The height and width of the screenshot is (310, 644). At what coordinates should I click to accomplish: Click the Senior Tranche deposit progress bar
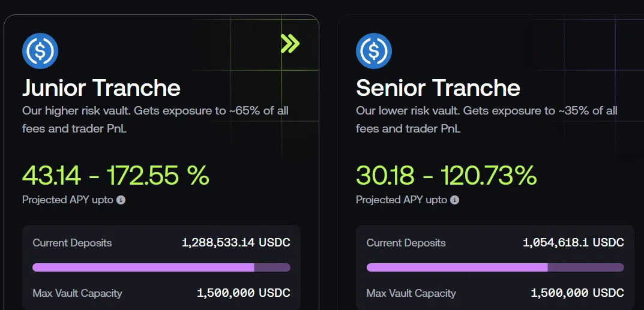[x=495, y=267]
